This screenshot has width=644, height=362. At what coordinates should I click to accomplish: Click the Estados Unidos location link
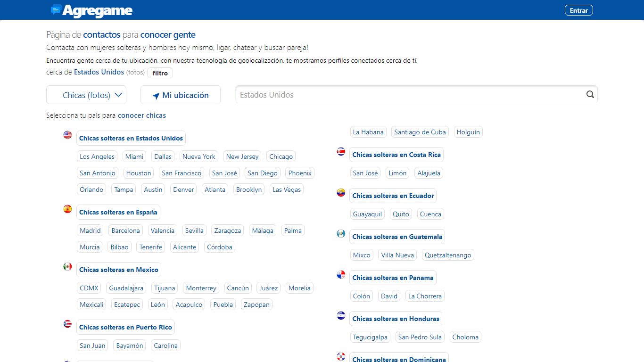pyautogui.click(x=99, y=72)
